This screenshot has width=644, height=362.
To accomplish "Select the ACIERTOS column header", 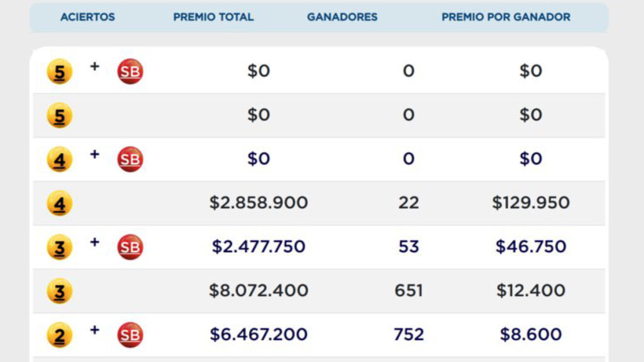I will 87,17.
